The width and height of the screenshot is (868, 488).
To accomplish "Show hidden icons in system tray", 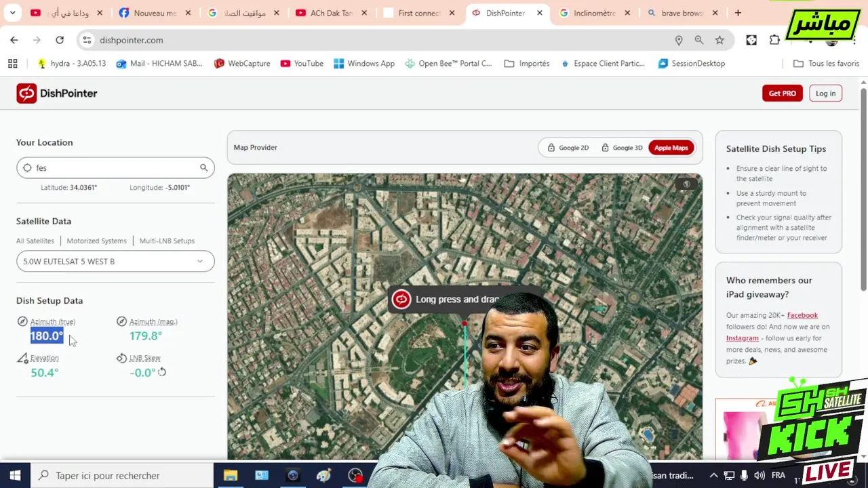I will coord(713,475).
